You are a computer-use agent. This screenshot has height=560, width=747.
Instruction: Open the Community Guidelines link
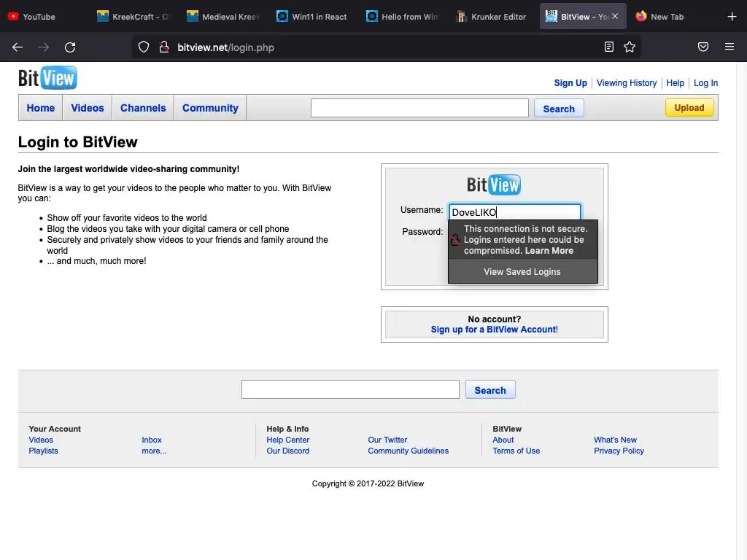point(409,451)
